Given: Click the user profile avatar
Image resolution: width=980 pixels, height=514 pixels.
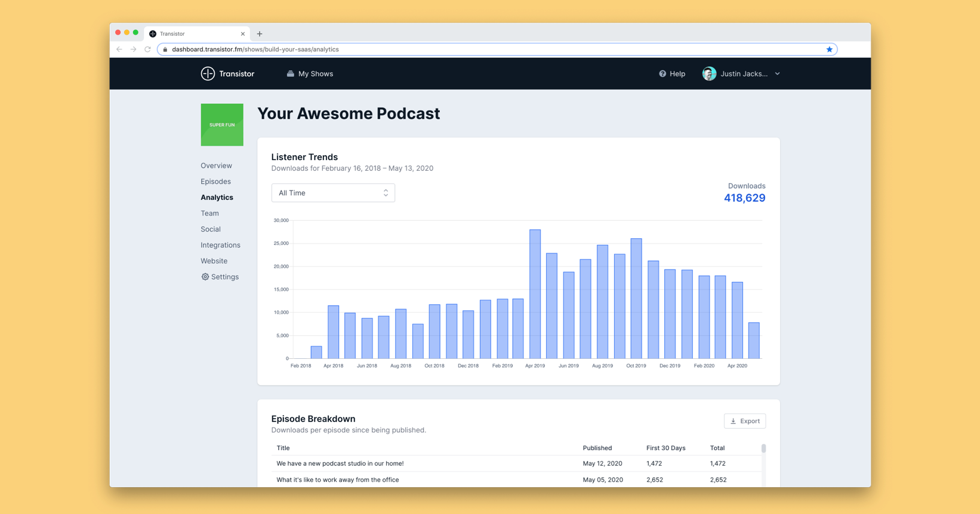Looking at the screenshot, I should [709, 74].
